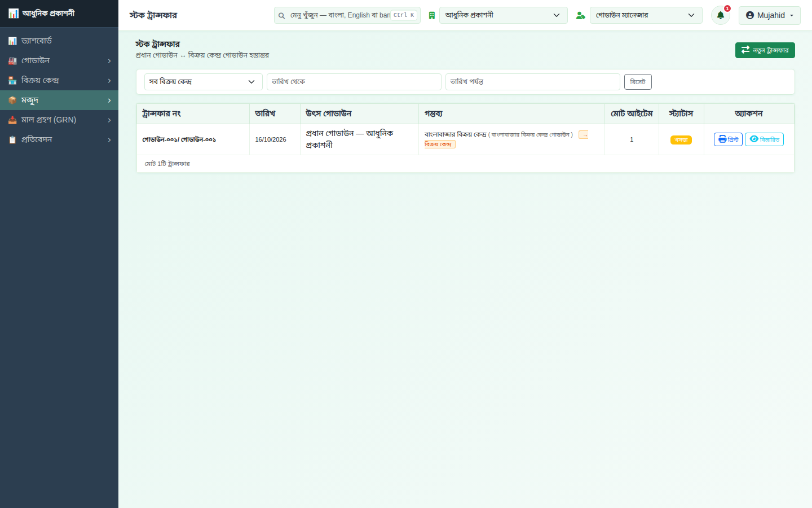
Task: Expand the বিক্রয় কেন্দ্র sidebar menu
Action: (x=59, y=80)
